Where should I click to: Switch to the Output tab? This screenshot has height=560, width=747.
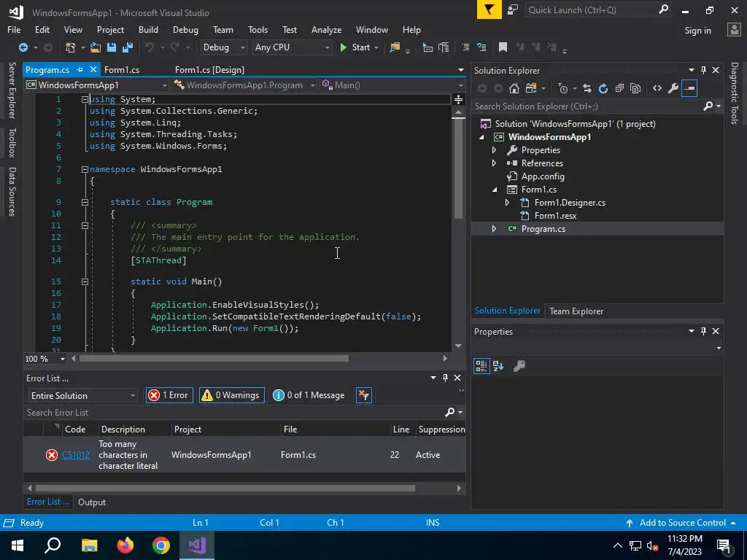(x=92, y=502)
